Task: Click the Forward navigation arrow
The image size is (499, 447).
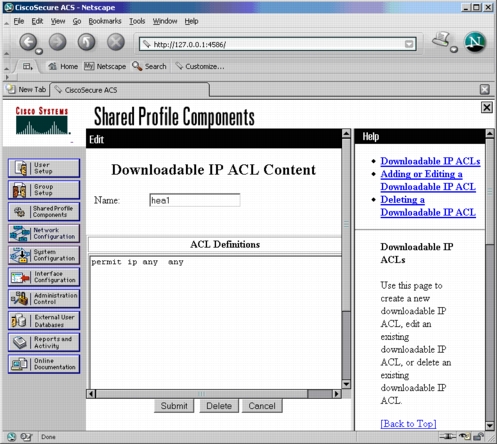Action: 57,42
